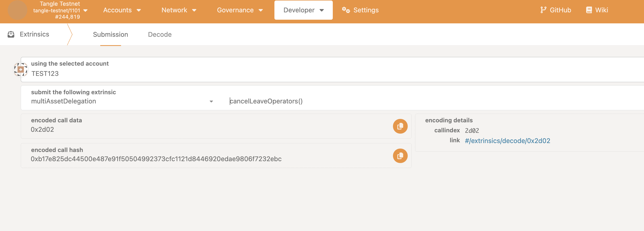Click the Tangle Testnet chain logo
This screenshot has width=644, height=231.
[17, 10]
